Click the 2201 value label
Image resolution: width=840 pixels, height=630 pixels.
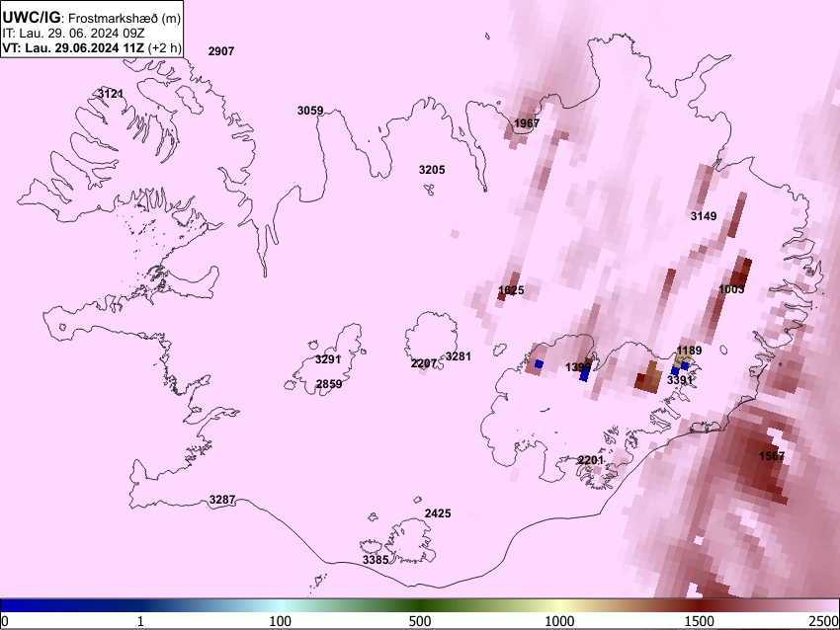tap(590, 460)
